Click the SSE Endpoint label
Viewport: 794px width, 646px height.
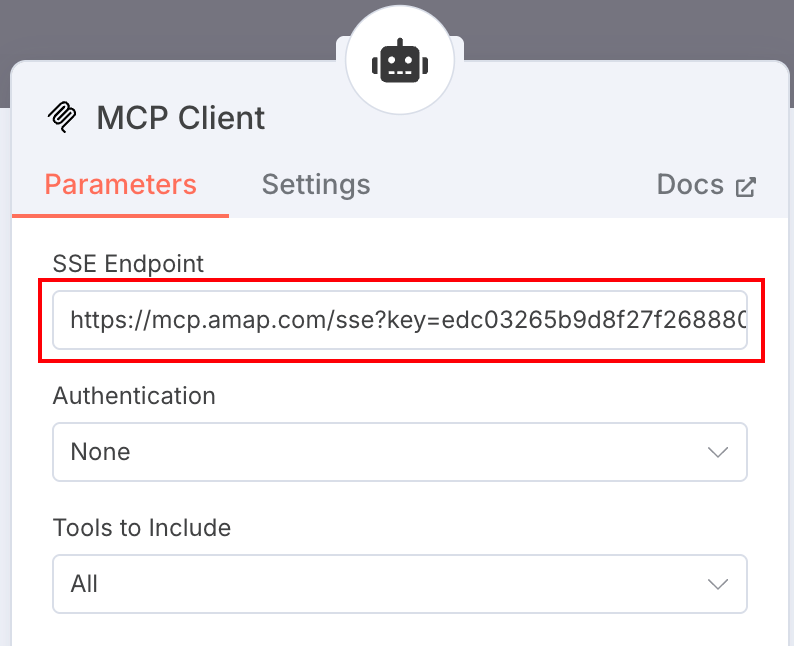128,264
